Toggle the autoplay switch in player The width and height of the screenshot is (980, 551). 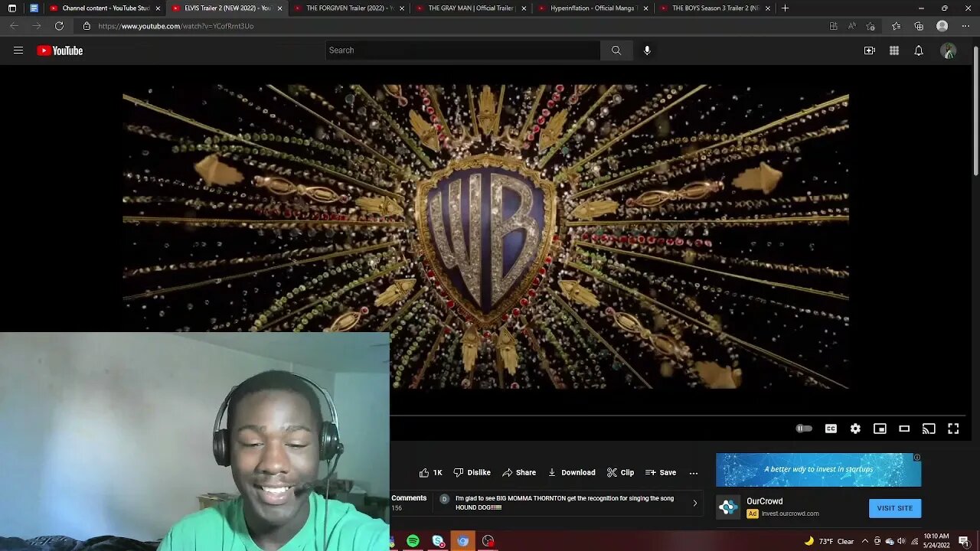[804, 429]
